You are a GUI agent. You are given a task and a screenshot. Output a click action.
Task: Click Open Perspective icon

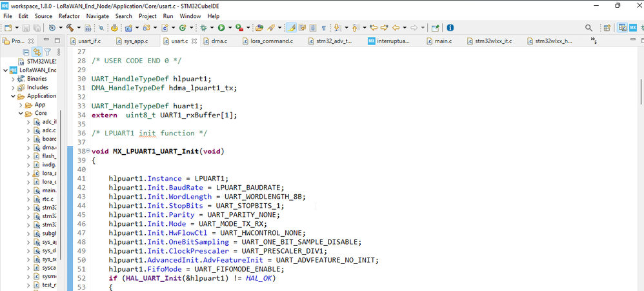[x=607, y=28]
